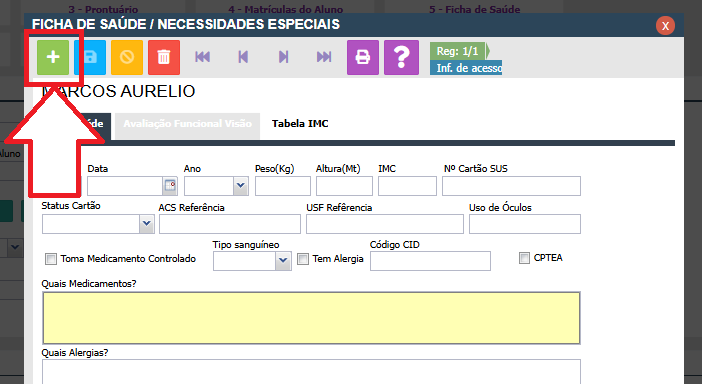This screenshot has height=384, width=705.
Task: Click the purple print icon
Action: point(363,57)
